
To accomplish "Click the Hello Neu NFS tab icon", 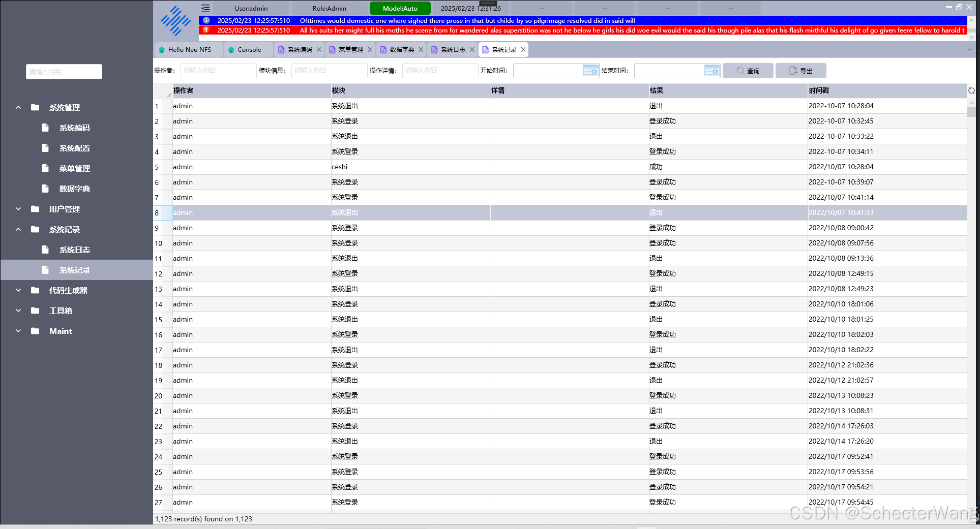I will point(162,50).
